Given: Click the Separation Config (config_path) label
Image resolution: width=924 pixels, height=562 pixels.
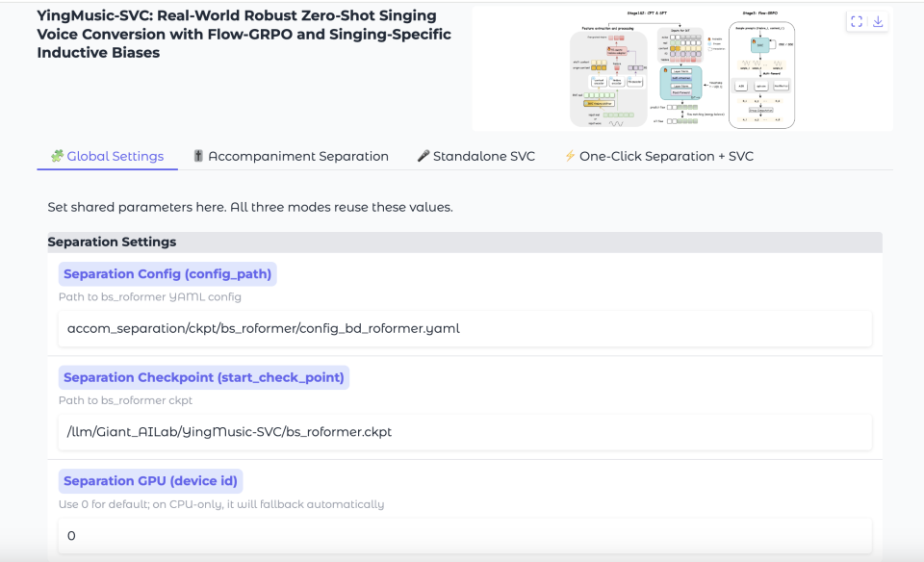Looking at the screenshot, I should tap(167, 274).
